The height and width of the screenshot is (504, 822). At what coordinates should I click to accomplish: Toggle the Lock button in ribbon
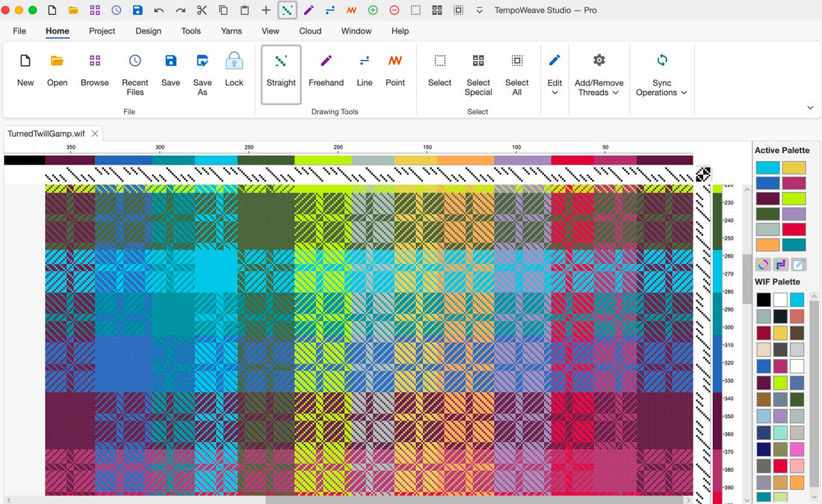coord(234,71)
